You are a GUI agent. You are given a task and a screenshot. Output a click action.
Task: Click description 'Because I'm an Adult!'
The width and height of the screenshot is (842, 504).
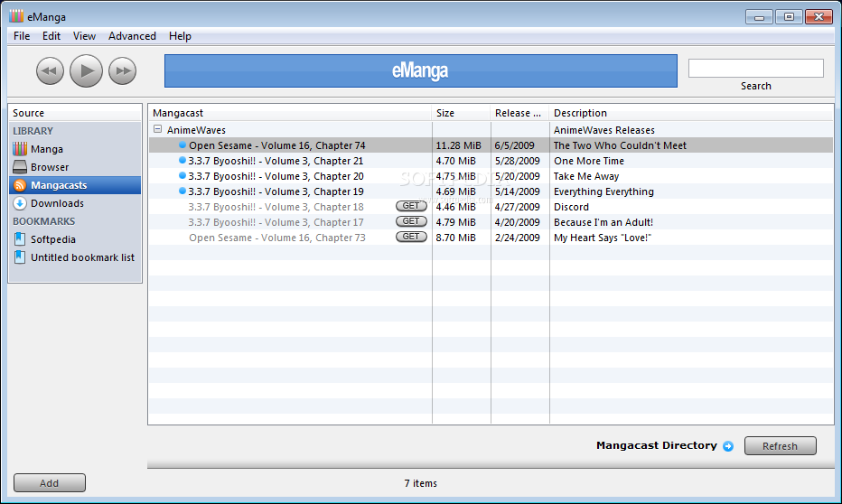603,222
